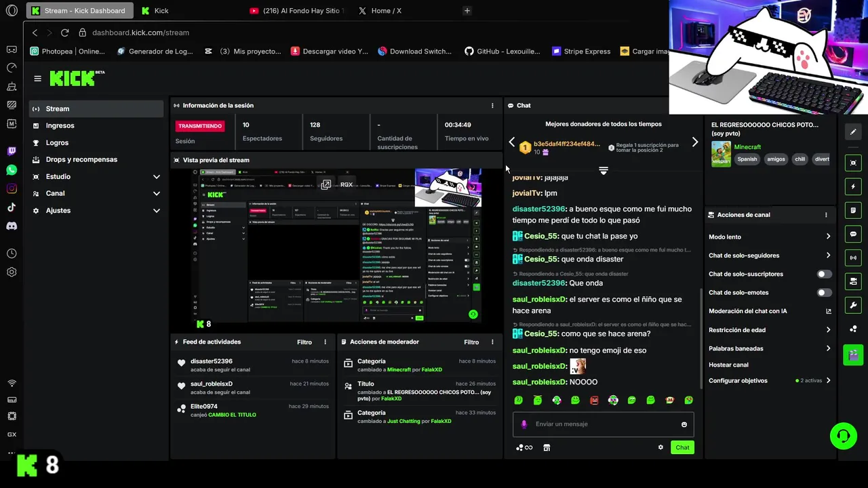This screenshot has height=488, width=868.
Task: Open the emoji picker in message box
Action: coord(684,424)
